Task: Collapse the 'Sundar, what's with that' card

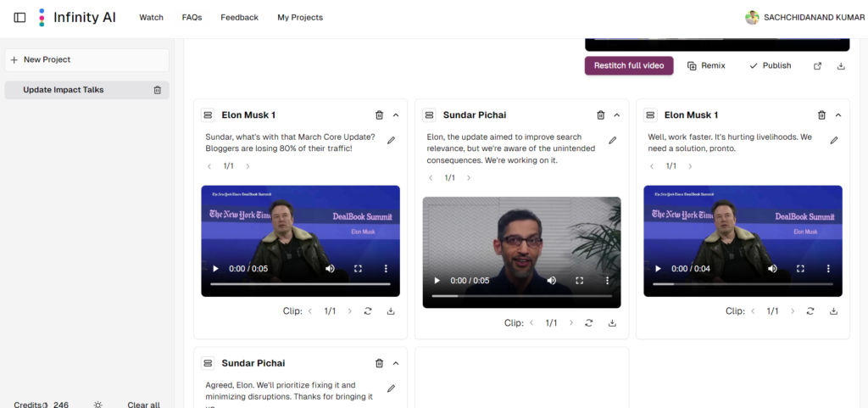Action: point(396,115)
